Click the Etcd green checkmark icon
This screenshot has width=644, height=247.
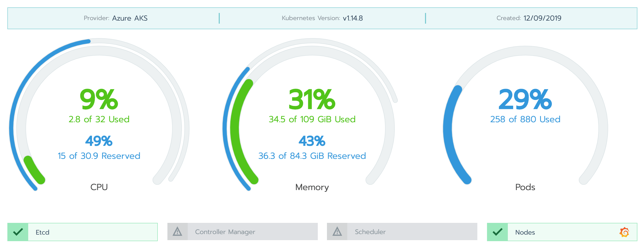click(x=18, y=232)
